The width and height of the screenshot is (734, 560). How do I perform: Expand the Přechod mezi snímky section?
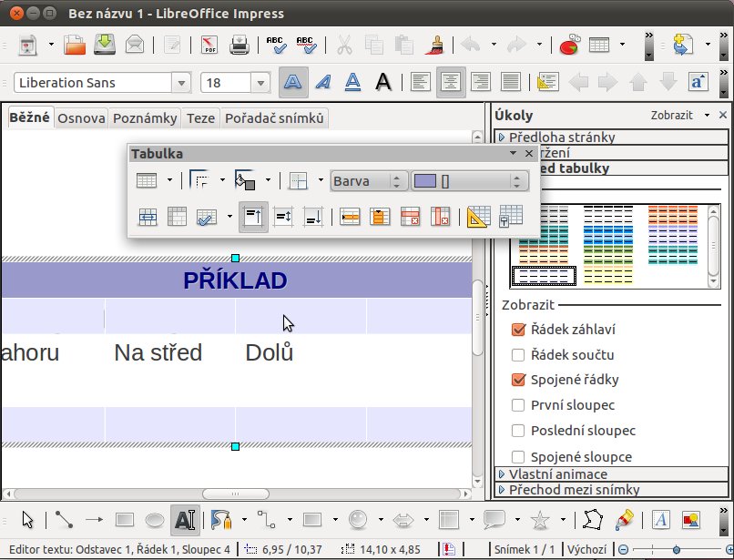611,490
